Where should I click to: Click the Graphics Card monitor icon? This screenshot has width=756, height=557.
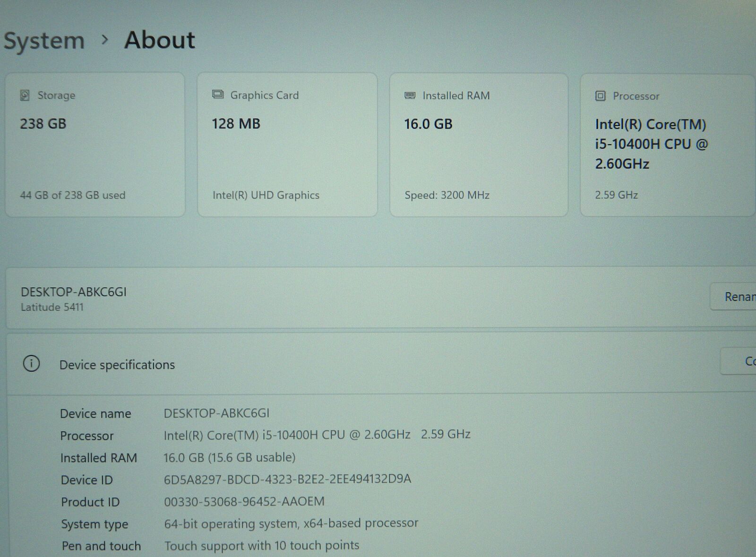click(218, 94)
